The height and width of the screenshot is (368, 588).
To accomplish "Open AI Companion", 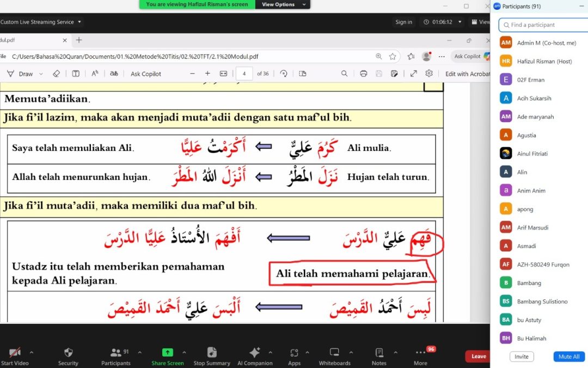I will (x=255, y=357).
